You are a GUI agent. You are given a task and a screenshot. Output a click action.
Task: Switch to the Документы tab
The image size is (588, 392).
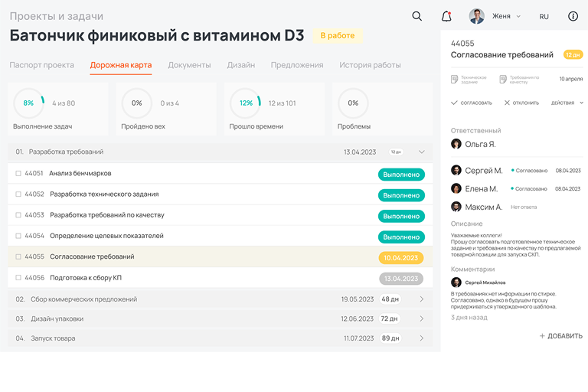pos(189,65)
